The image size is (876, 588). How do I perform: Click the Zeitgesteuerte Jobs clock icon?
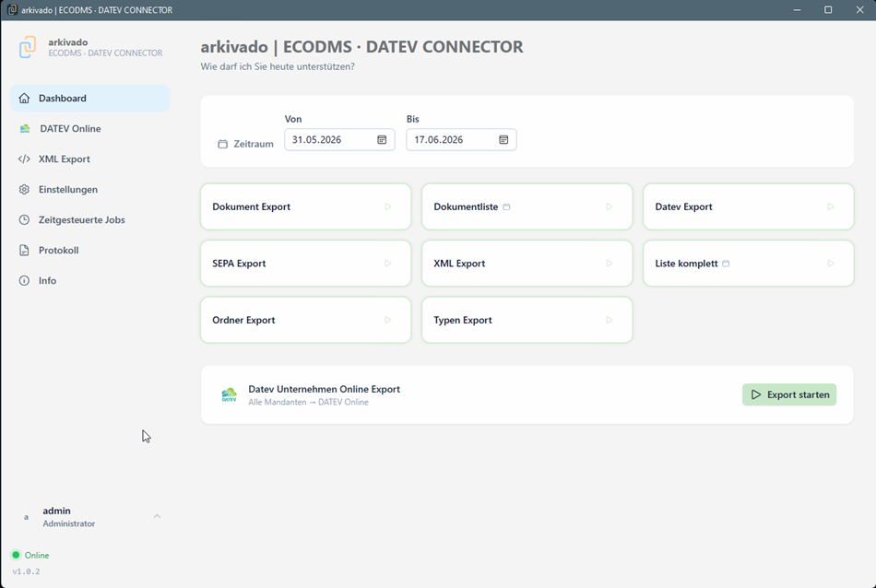point(24,220)
